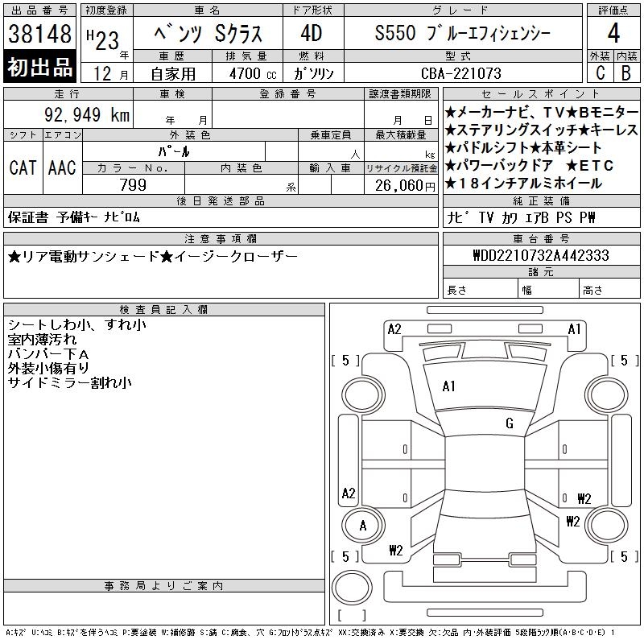Click the ★パワーバックドア ★ETC line
This screenshot has width=644, height=644.
coord(529,166)
